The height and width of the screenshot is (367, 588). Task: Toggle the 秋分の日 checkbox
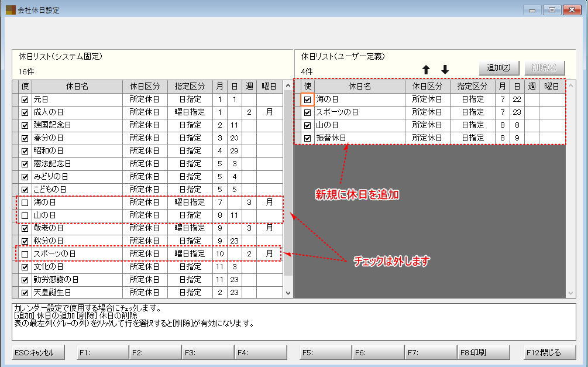tap(25, 241)
